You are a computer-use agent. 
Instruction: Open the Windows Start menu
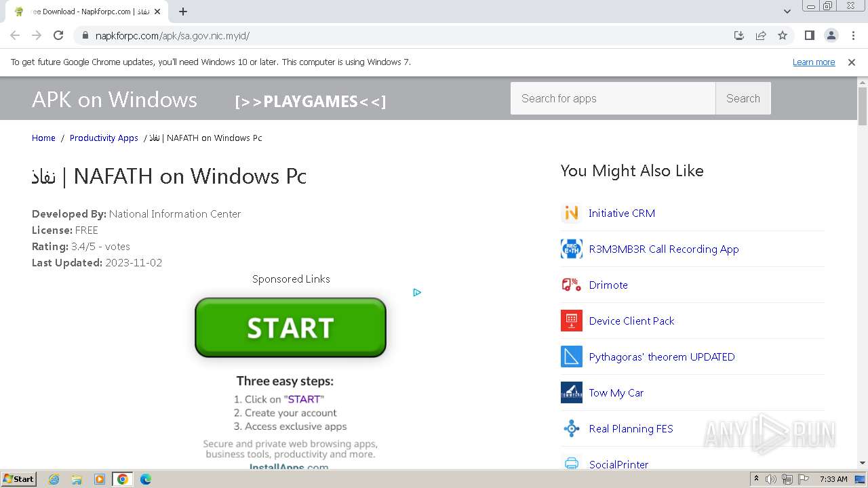pyautogui.click(x=19, y=479)
